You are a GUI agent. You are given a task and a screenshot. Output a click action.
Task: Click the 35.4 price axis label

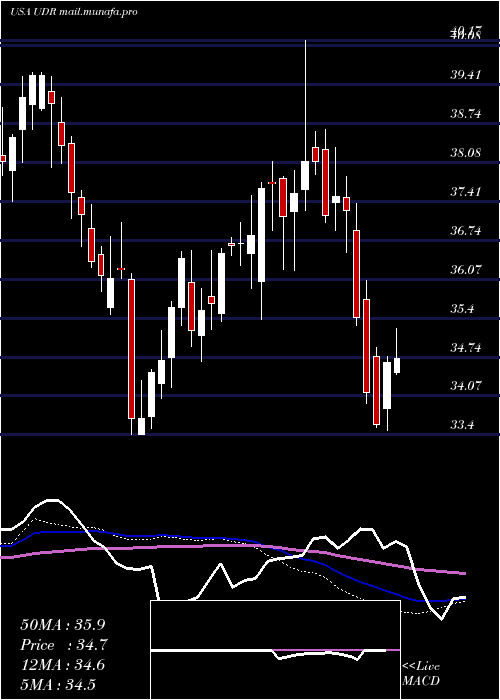click(x=462, y=309)
